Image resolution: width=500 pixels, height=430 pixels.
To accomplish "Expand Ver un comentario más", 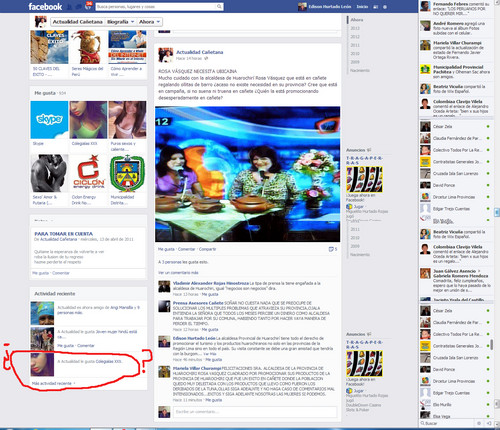I will (x=178, y=273).
